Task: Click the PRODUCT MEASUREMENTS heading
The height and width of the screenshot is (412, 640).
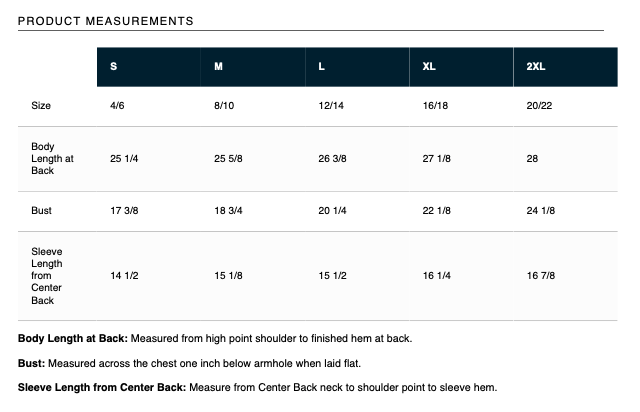Action: click(x=106, y=21)
